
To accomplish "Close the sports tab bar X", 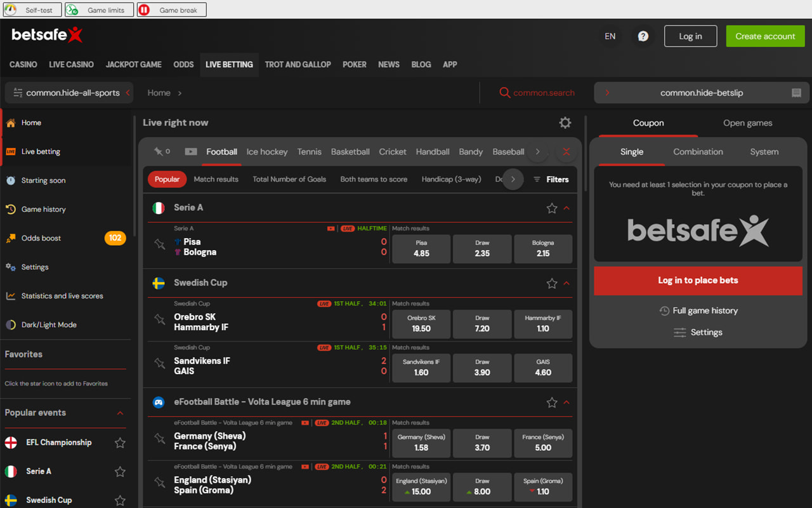I will tap(566, 152).
